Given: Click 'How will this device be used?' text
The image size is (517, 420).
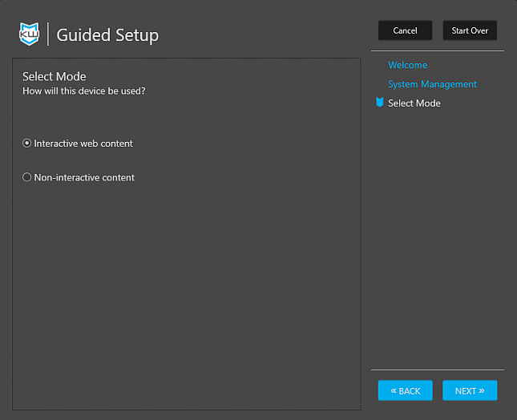Looking at the screenshot, I should click(x=83, y=91).
